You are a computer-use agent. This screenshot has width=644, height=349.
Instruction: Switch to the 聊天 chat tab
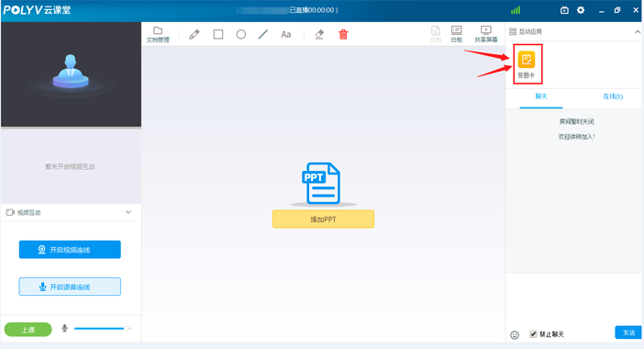click(541, 96)
